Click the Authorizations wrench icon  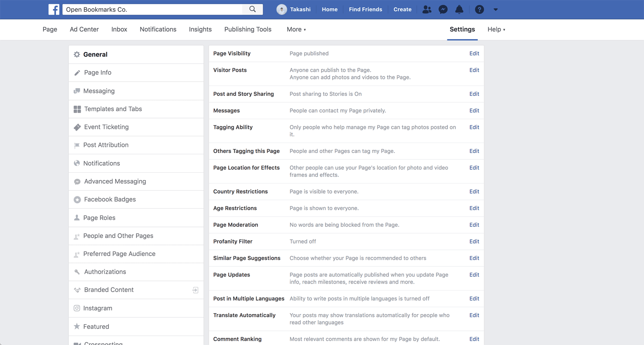pyautogui.click(x=77, y=272)
